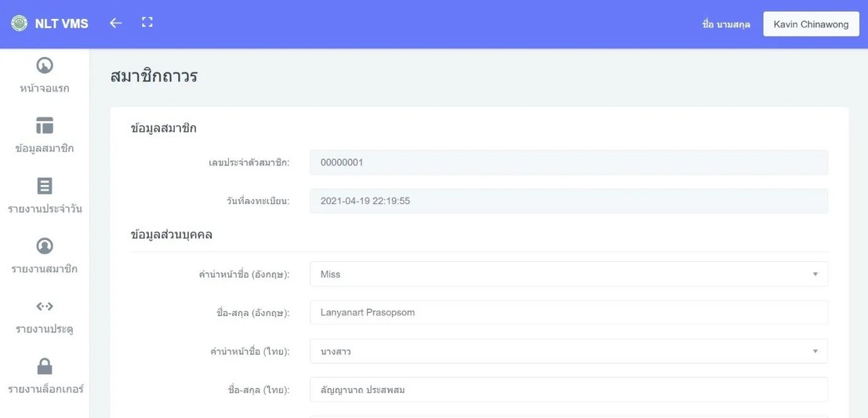Click the Kavin Chinawong user button
Viewport: 868px width, 418px height.
[811, 24]
